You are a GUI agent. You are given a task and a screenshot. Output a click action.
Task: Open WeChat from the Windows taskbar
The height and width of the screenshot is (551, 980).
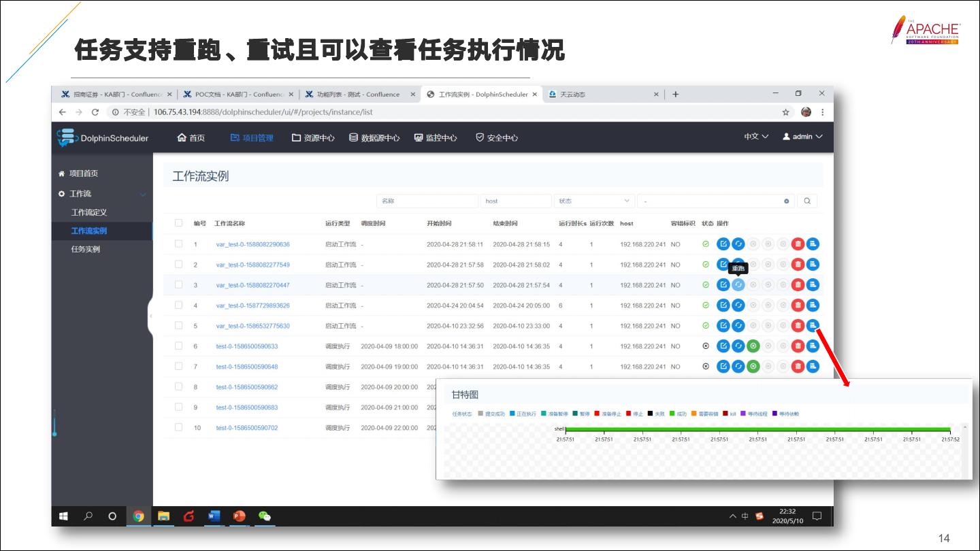(265, 516)
